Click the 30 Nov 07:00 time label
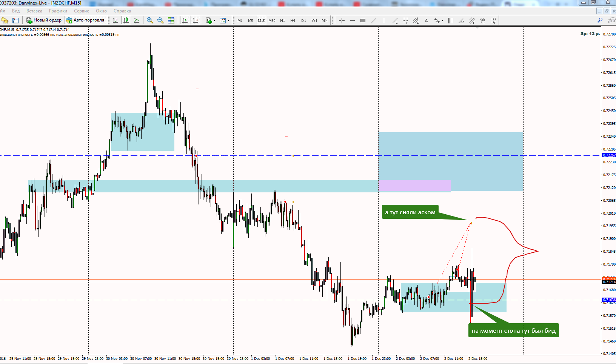Viewport: 616px width, 364px height. click(141, 359)
